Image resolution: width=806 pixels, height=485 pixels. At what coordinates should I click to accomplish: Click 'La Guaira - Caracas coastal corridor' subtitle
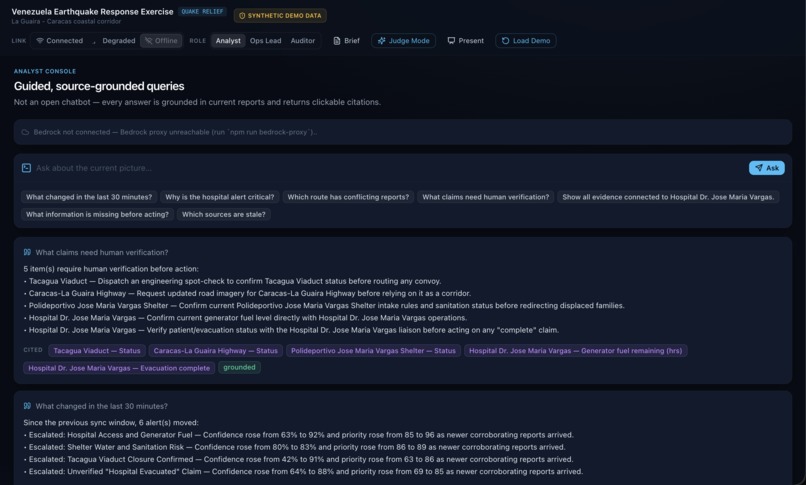click(x=66, y=22)
